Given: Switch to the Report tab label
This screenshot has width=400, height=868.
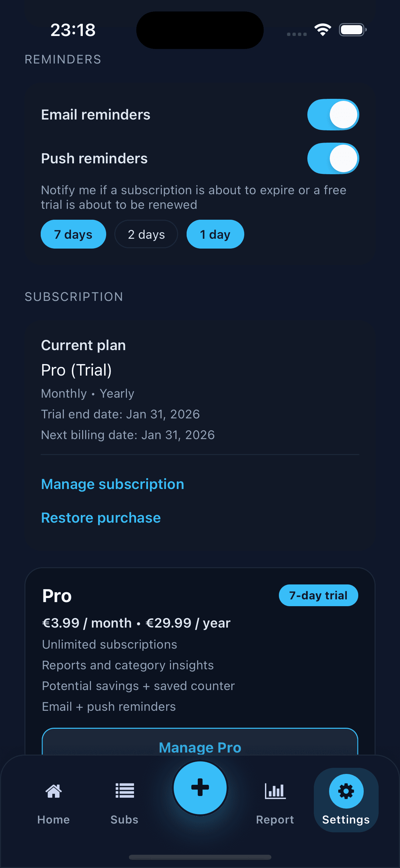Looking at the screenshot, I should pyautogui.click(x=275, y=820).
